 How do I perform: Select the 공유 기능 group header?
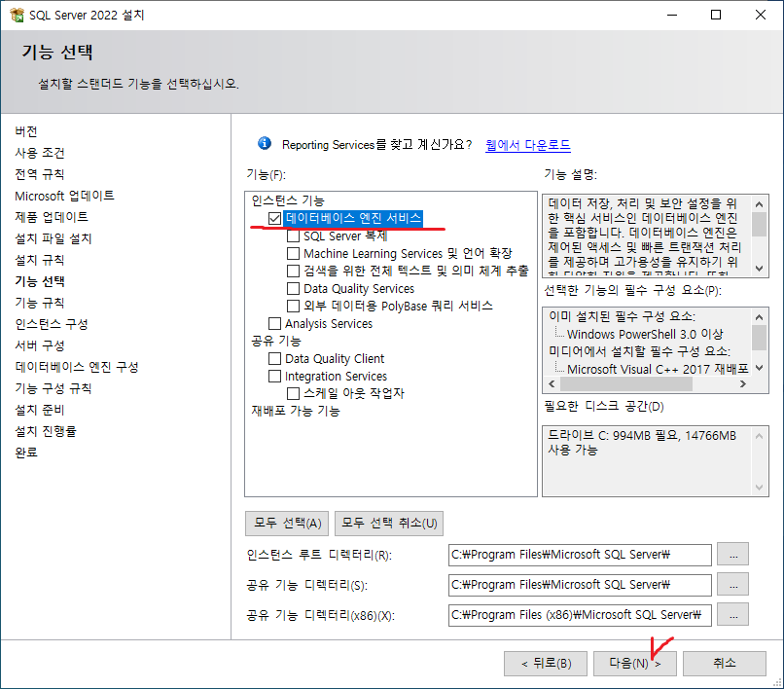click(276, 342)
